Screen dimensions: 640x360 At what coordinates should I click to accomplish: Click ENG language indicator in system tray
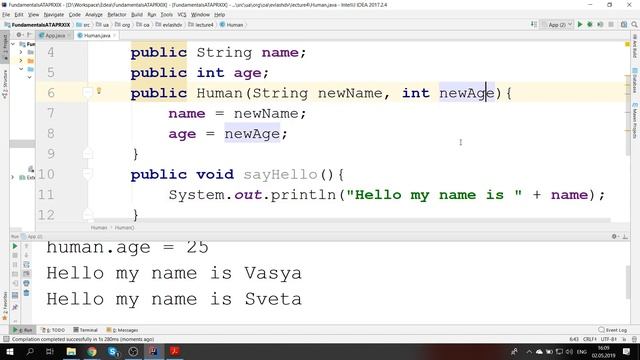click(582, 351)
